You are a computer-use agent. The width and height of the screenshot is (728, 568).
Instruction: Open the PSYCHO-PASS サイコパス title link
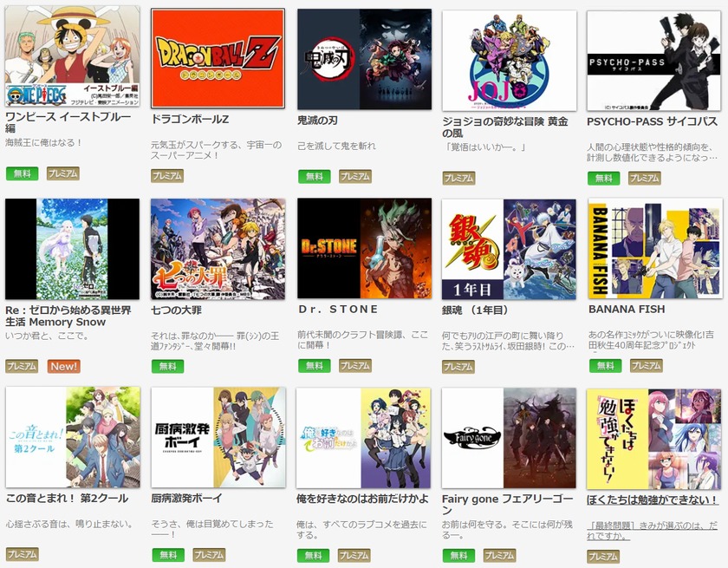(652, 121)
